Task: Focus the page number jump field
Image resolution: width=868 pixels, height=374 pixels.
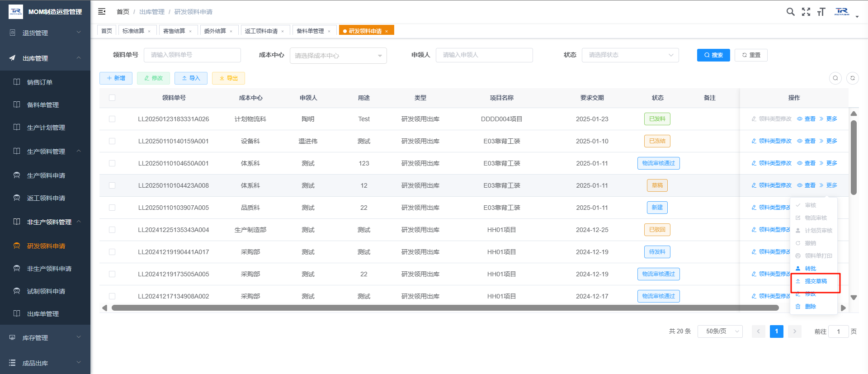Action: point(838,331)
